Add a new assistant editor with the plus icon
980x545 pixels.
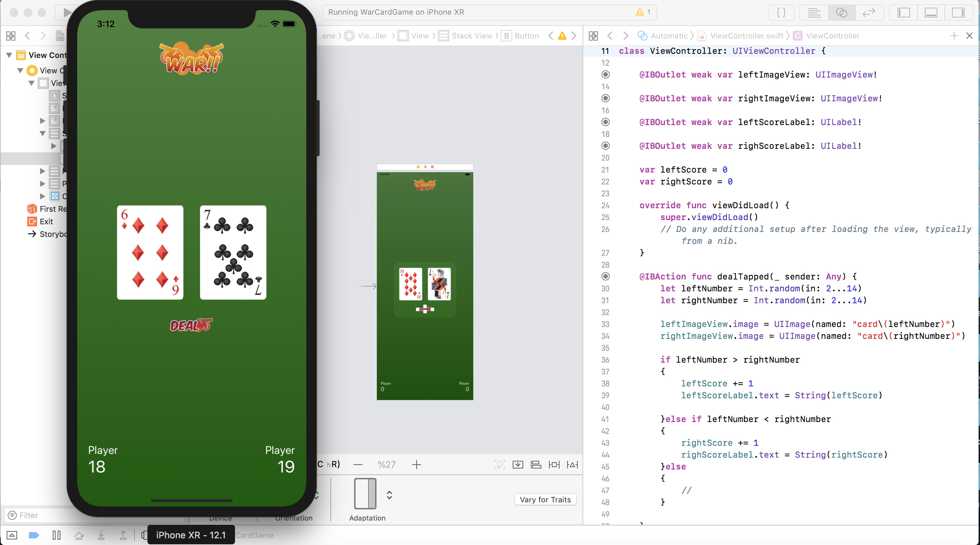(954, 36)
